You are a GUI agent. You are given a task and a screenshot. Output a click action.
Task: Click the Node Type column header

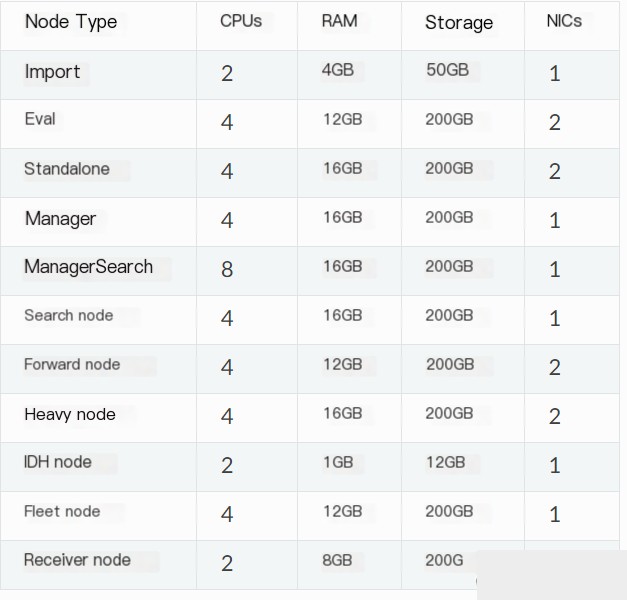click(x=71, y=22)
